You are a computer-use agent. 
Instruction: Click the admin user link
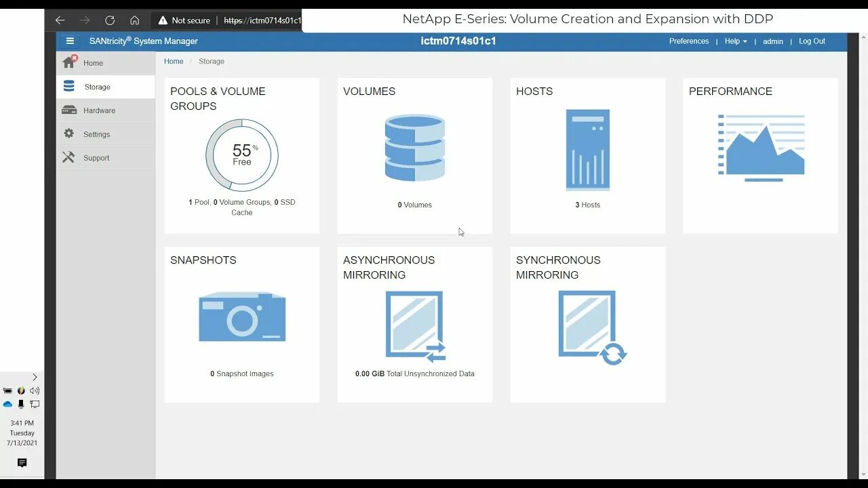773,41
